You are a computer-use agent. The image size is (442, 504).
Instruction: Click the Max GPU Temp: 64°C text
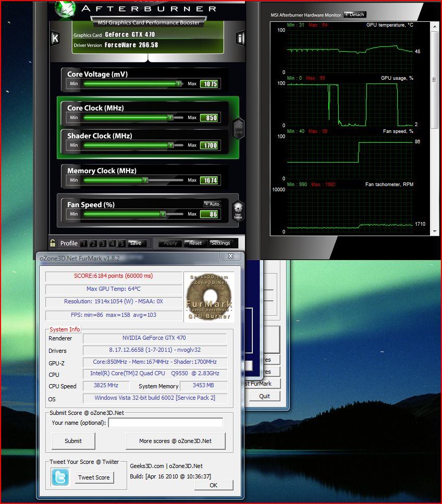coord(114,289)
